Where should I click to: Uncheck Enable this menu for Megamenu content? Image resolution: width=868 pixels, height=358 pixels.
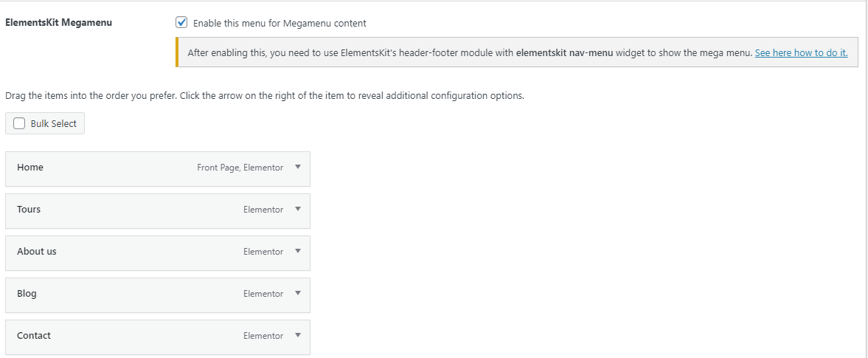click(x=181, y=23)
